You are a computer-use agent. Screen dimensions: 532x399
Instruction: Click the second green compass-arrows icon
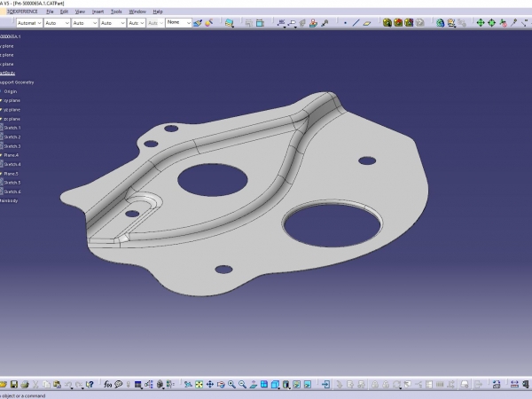click(x=491, y=23)
